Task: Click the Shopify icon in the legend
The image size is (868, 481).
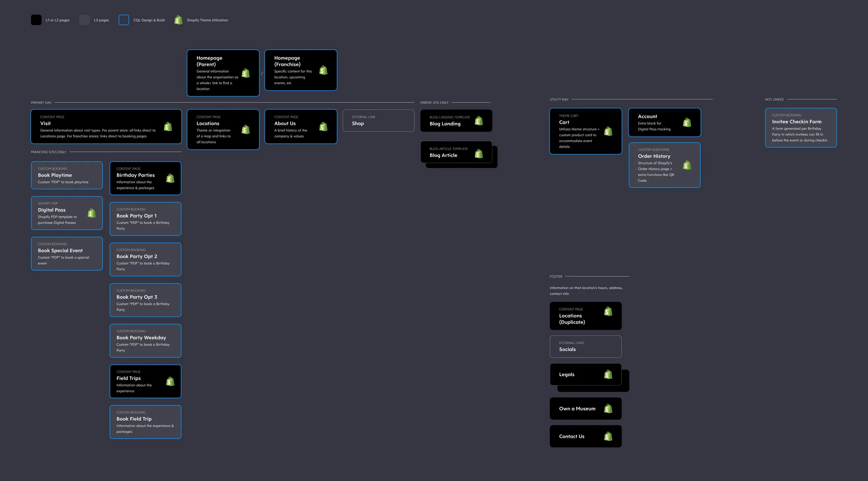Action: coord(178,20)
